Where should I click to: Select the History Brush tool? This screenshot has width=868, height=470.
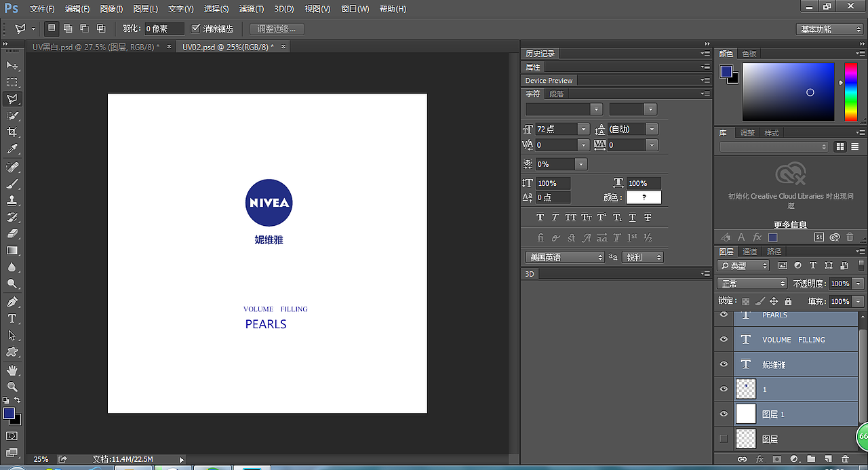point(12,218)
